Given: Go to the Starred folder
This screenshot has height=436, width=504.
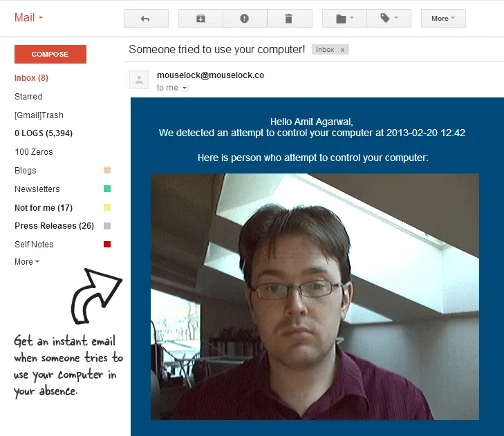Looking at the screenshot, I should [28, 97].
